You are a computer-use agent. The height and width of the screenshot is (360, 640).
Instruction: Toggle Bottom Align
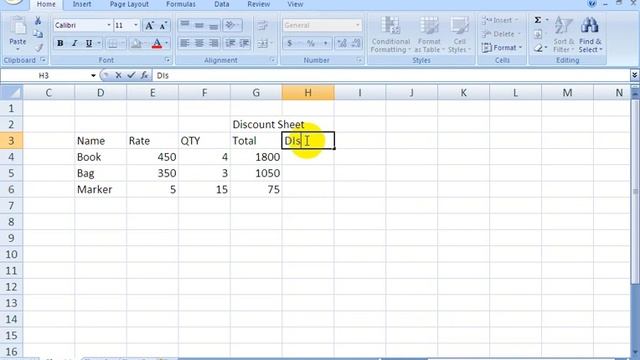(213, 25)
